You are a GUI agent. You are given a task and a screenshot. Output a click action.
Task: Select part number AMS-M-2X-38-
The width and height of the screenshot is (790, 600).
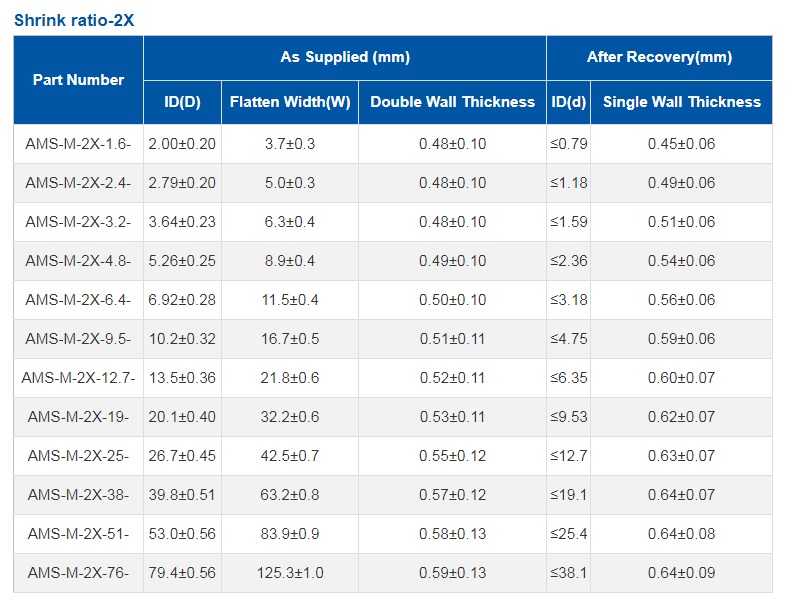(x=78, y=495)
